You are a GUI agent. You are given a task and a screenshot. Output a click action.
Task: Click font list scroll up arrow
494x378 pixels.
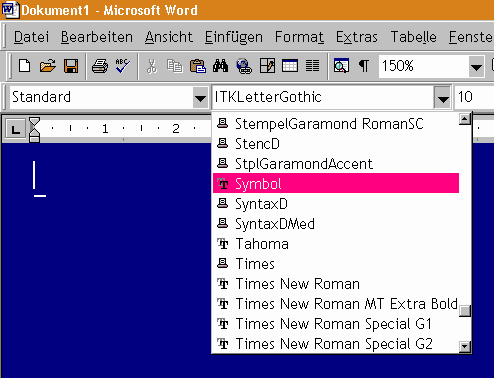tap(465, 119)
